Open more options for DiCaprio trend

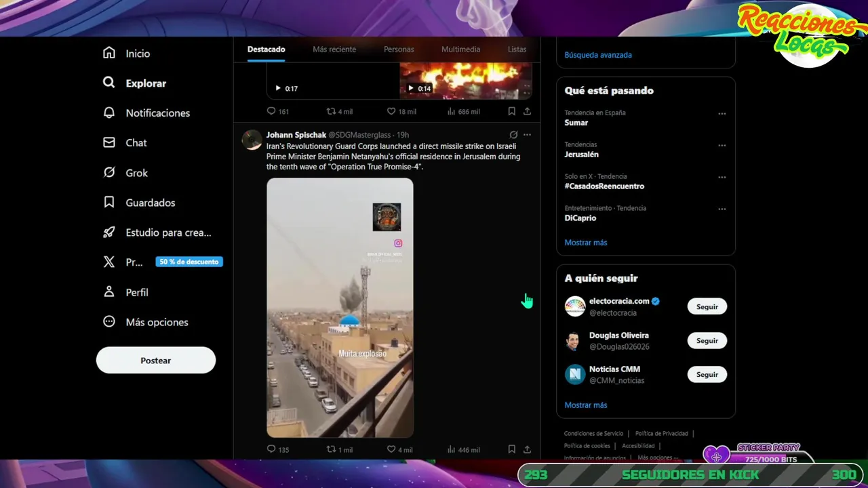722,209
